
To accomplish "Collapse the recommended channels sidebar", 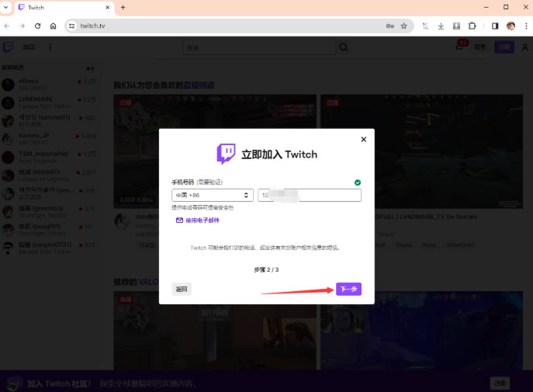I will 90,68.
